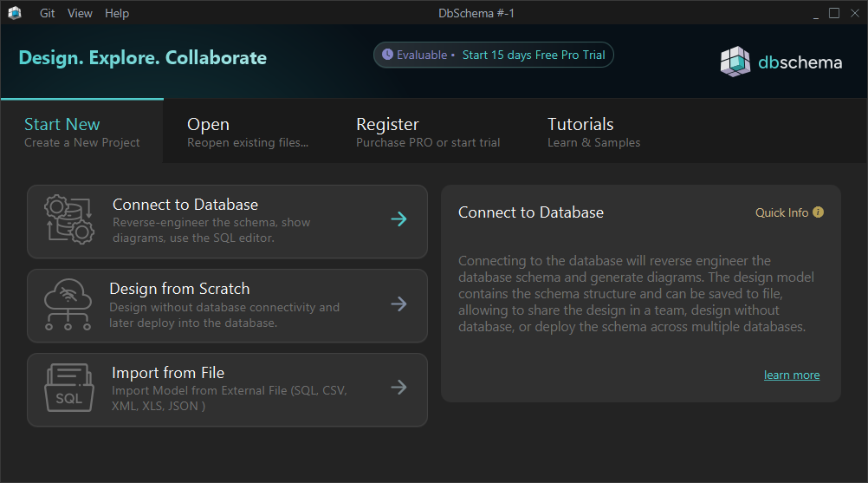The image size is (868, 483).
Task: Click the clock icon in Evaluable badge
Action: click(387, 55)
